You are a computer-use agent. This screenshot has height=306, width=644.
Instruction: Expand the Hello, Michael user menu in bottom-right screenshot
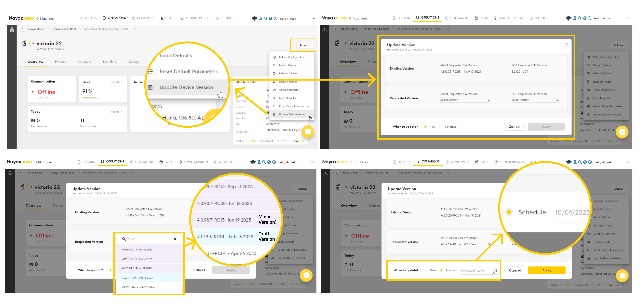[x=629, y=162]
